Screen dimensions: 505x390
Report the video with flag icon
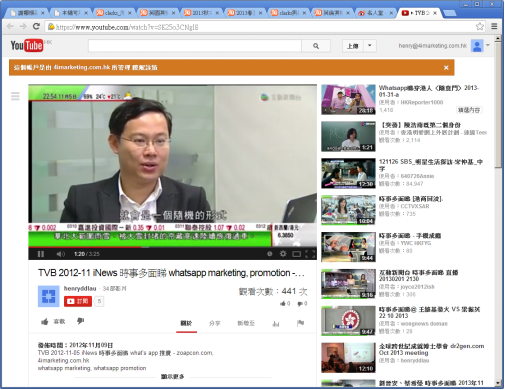click(300, 323)
